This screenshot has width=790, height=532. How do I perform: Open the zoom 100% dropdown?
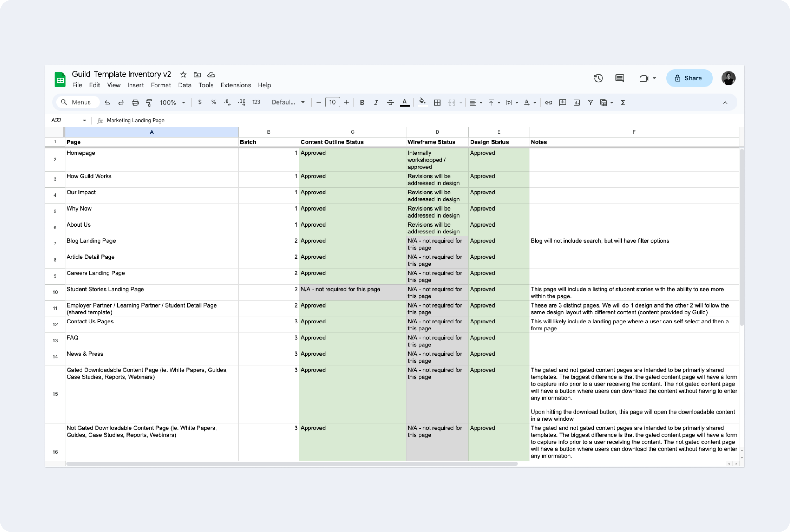click(173, 103)
